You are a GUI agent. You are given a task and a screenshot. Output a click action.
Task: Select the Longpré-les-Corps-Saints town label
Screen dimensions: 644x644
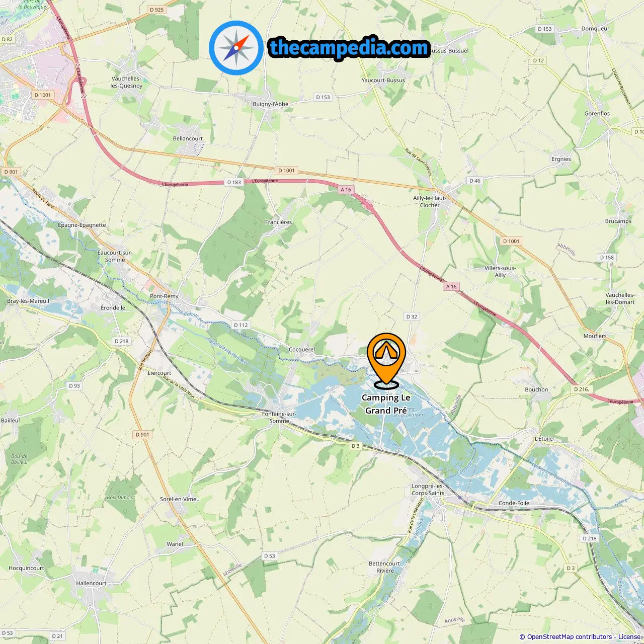tap(428, 490)
